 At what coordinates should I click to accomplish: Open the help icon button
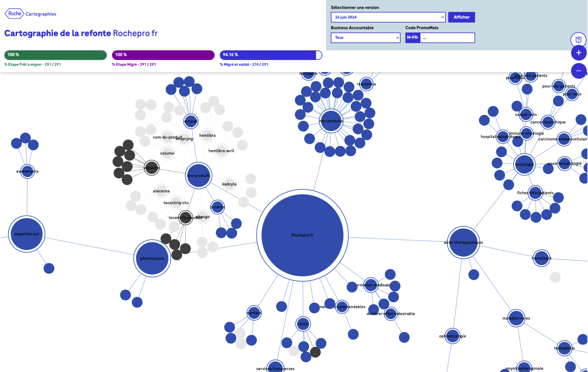point(578,40)
